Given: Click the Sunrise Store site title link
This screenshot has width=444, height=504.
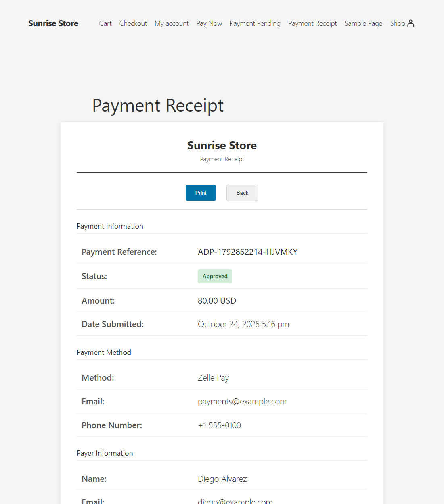Looking at the screenshot, I should pyautogui.click(x=53, y=23).
